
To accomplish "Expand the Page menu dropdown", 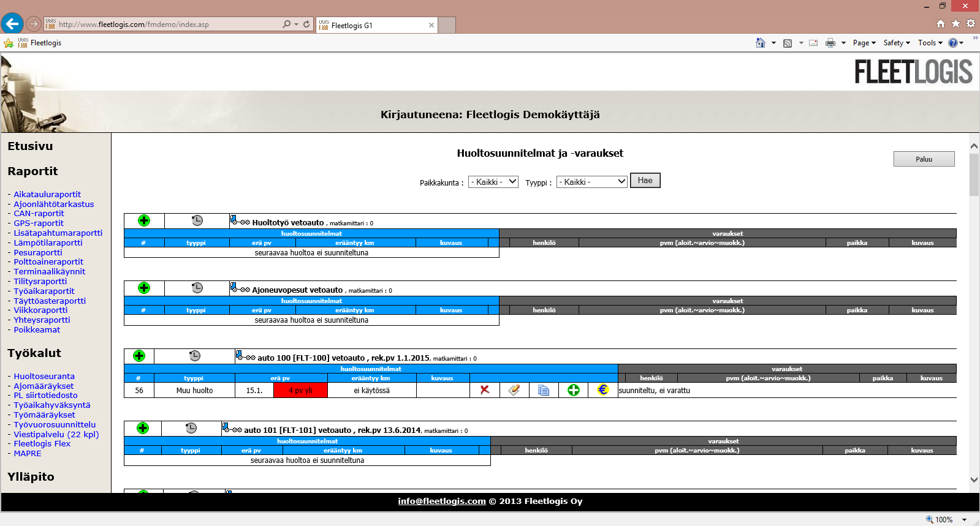I will (x=864, y=43).
